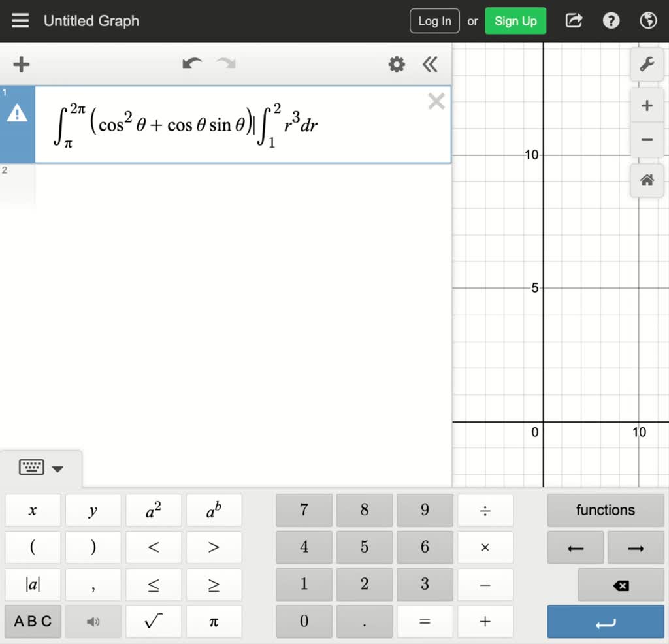Collapse the on-screen keypad

click(41, 468)
